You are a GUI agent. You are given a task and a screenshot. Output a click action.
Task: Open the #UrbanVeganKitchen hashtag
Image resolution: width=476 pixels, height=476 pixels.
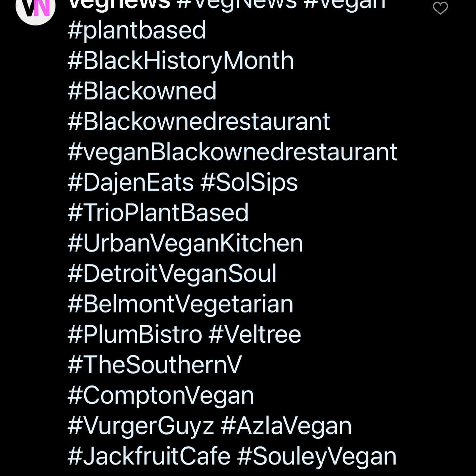point(185,243)
